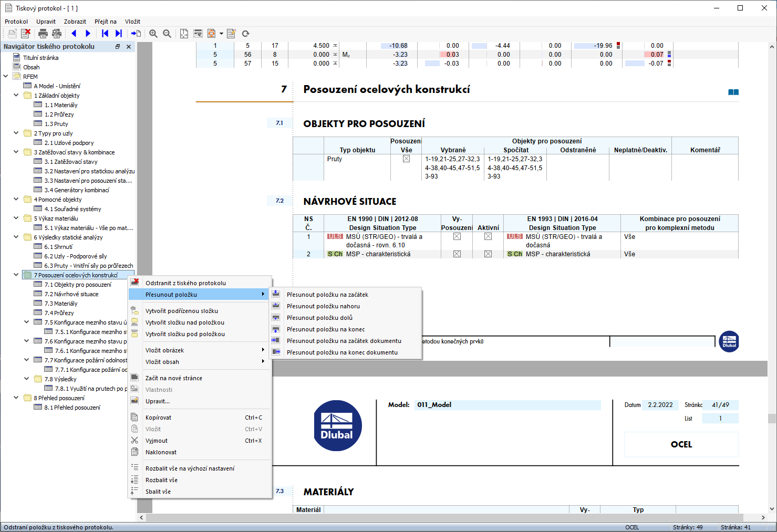Toggle Aktivní checkbox for design situation 1

pyautogui.click(x=488, y=237)
